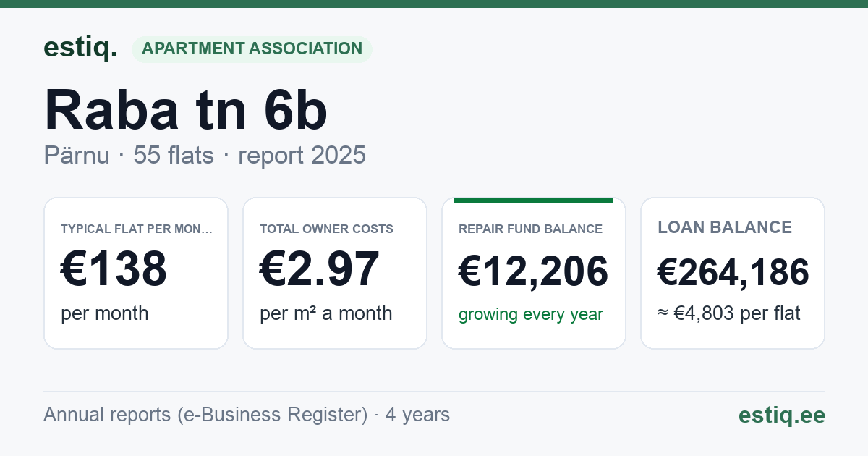Click the €264,186 value
868x456 pixels.
(x=733, y=272)
